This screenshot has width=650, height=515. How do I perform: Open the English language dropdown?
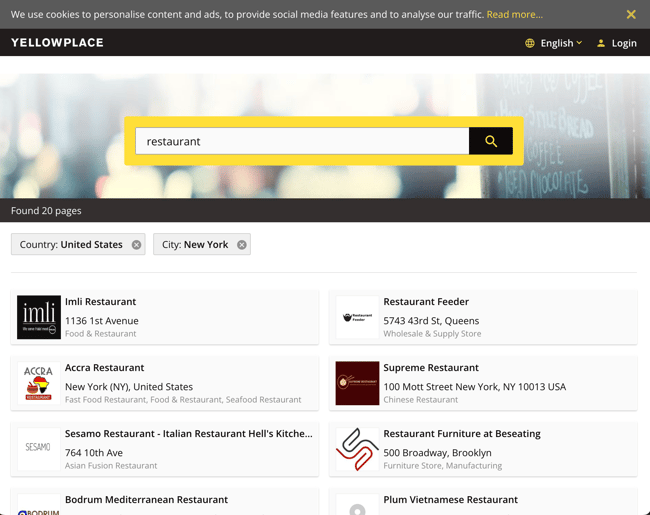click(x=556, y=43)
